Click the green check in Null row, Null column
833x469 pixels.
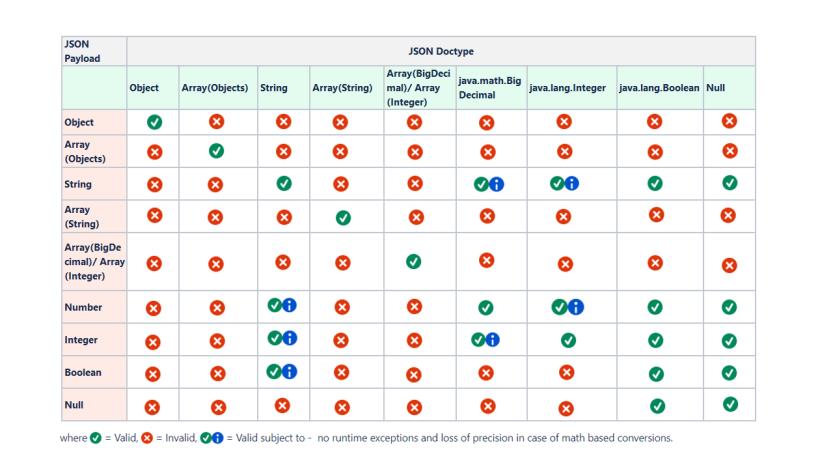pyautogui.click(x=731, y=404)
